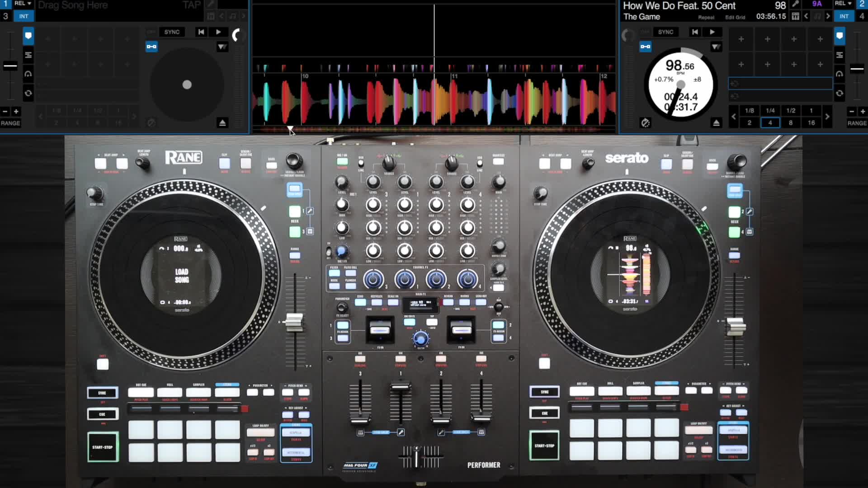Click the gain knob on the right deck
The image size is (868, 488).
pos(628,35)
